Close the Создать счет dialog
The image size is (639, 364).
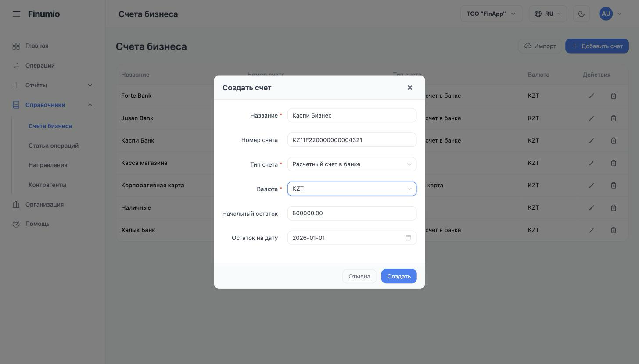(409, 88)
